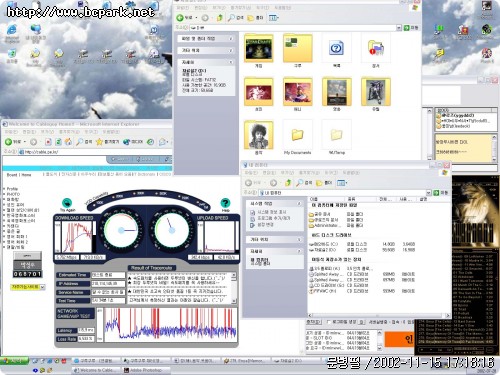Click the Profile link in the page sidebar

coord(12,189)
